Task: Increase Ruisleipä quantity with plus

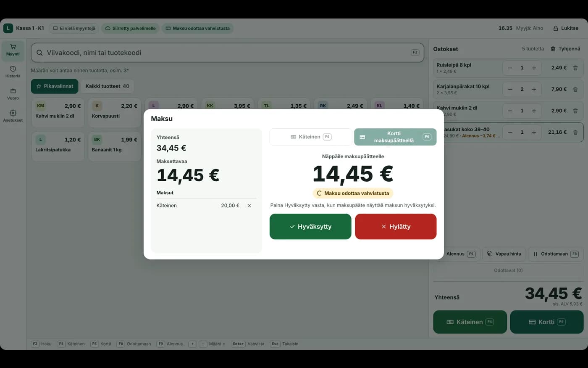Action: pos(534,68)
